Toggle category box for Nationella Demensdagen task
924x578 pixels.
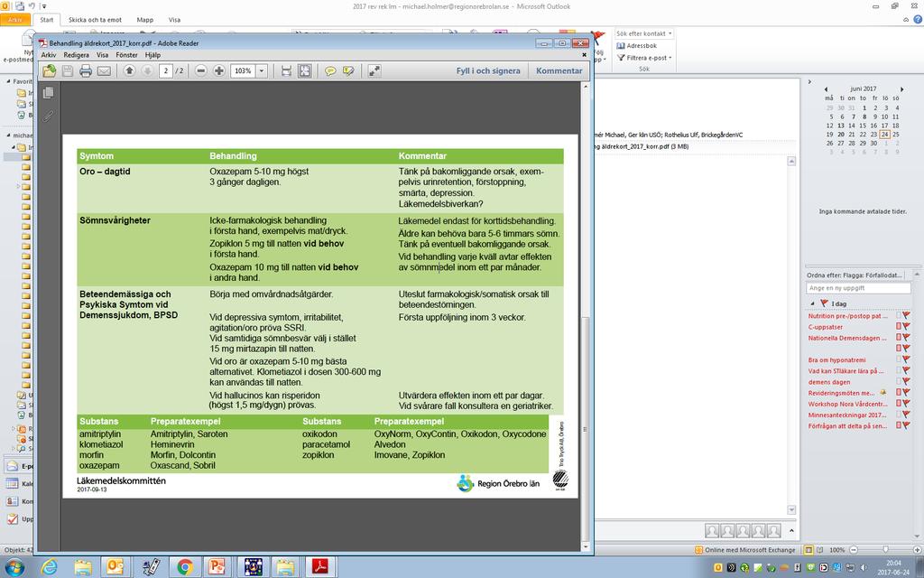coord(899,338)
